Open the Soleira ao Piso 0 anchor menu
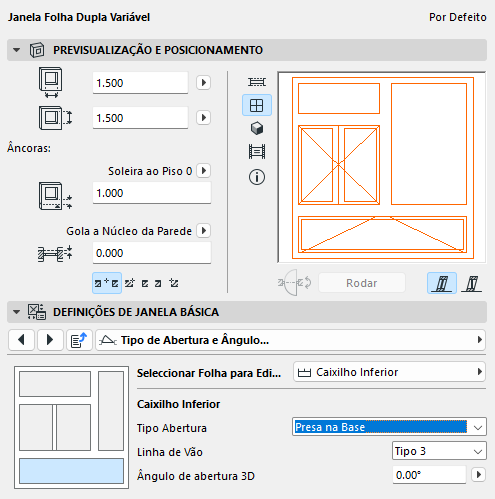Image resolution: width=495 pixels, height=499 pixels. (x=203, y=171)
